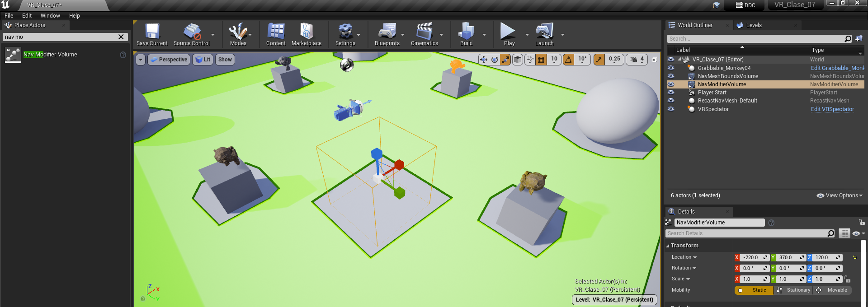Click the Save Current toolbar icon
The height and width of the screenshot is (307, 868).
[152, 31]
